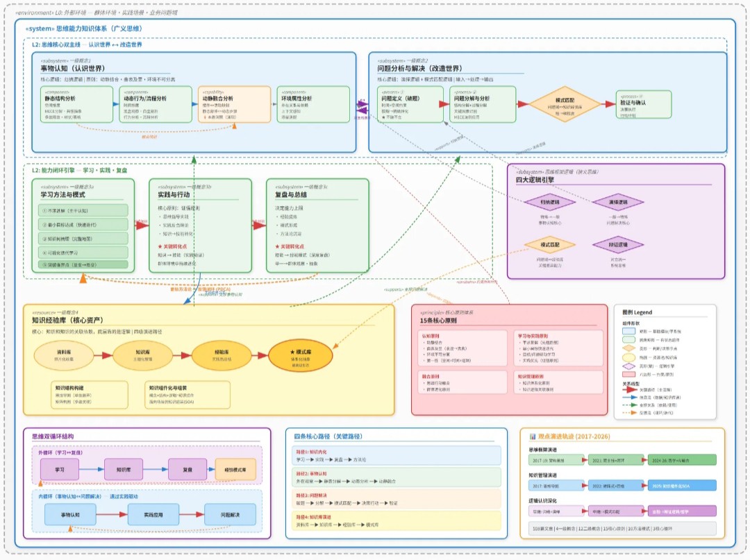Click the 动静融合分析 capability box

pyautogui.click(x=235, y=104)
